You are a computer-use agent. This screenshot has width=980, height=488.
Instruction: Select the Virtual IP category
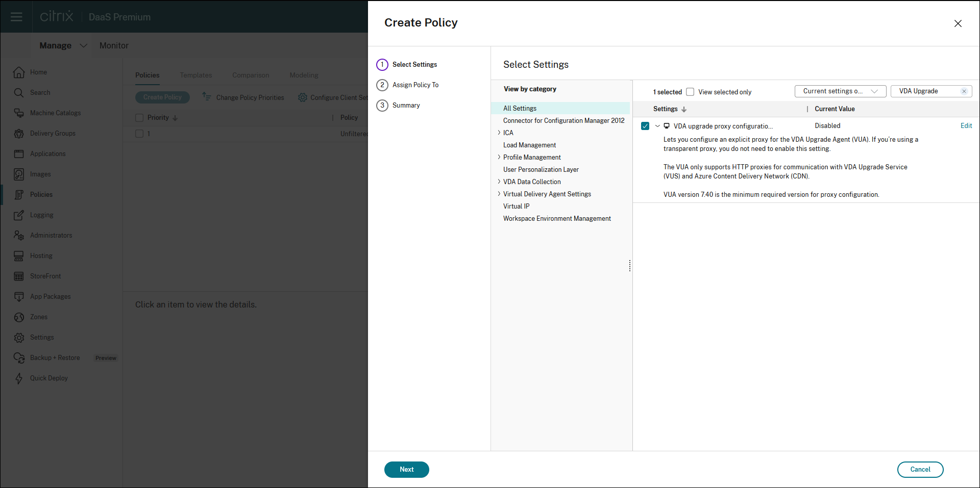[x=516, y=206]
